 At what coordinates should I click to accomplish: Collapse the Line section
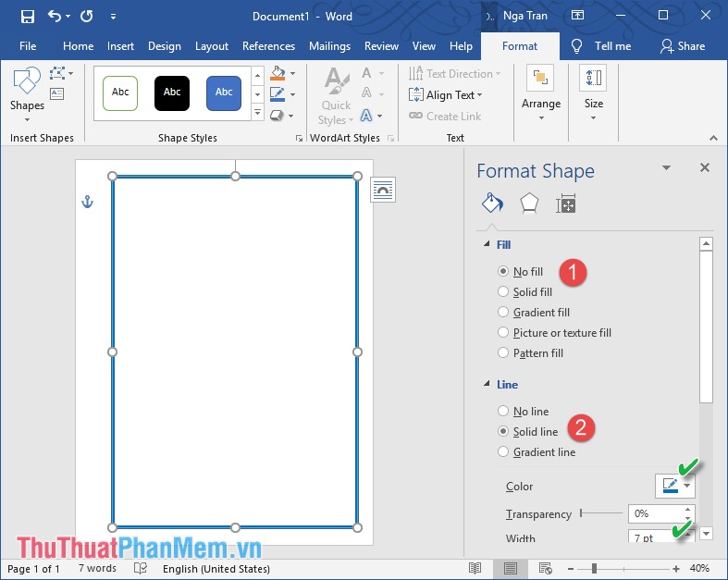tap(487, 384)
